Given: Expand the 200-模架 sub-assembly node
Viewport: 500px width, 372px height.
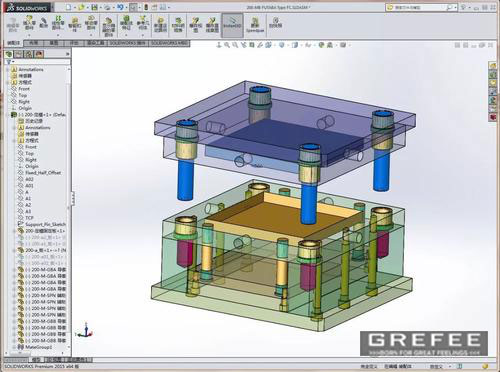Looking at the screenshot, I should 8,115.
